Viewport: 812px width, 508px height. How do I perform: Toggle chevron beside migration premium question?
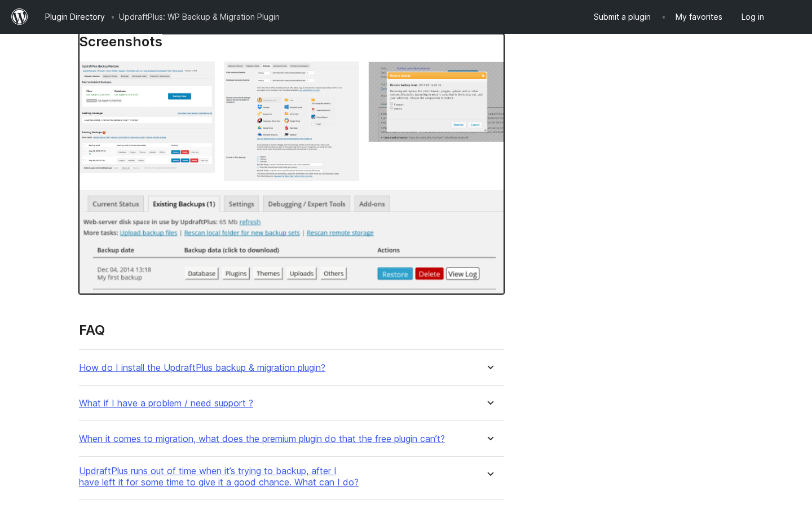tap(491, 439)
